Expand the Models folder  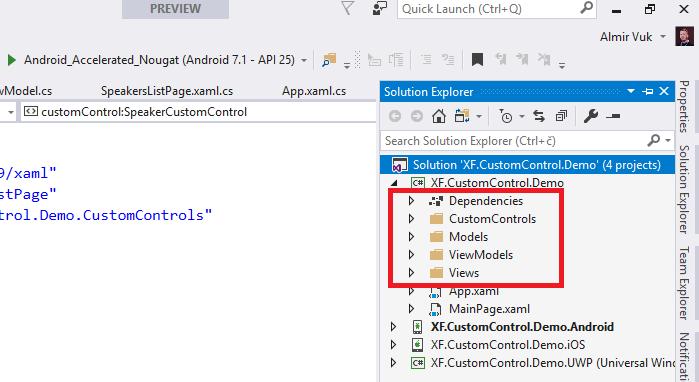(x=411, y=237)
